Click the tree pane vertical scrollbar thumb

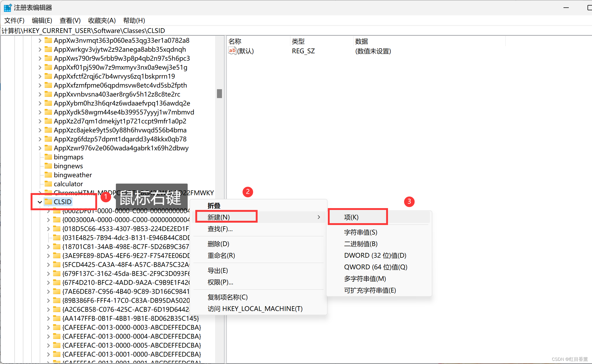click(219, 93)
